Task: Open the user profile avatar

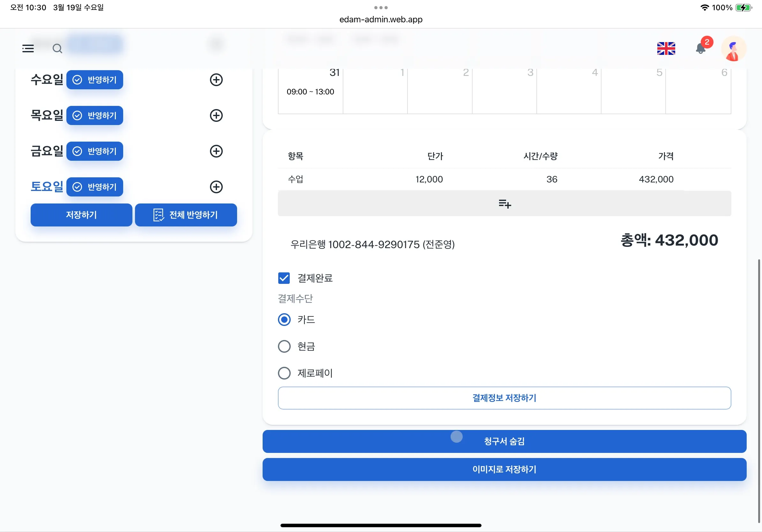Action: (x=734, y=49)
